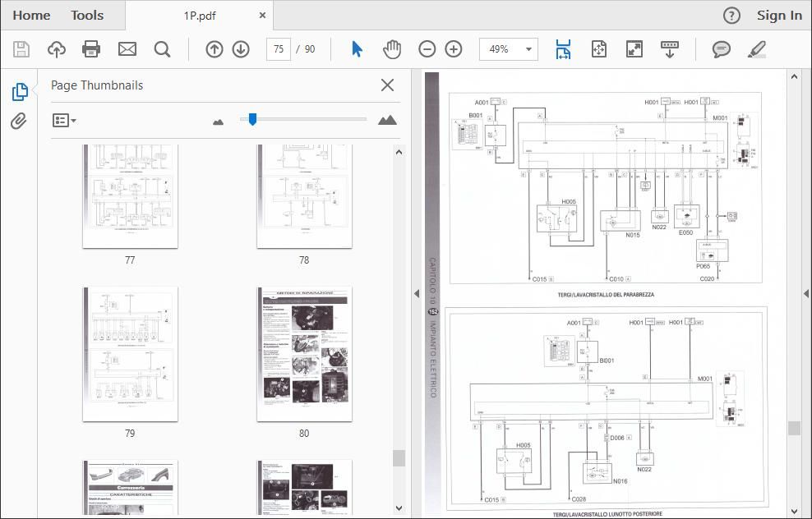Switch to the Home tab
The height and width of the screenshot is (519, 812).
tap(31, 16)
